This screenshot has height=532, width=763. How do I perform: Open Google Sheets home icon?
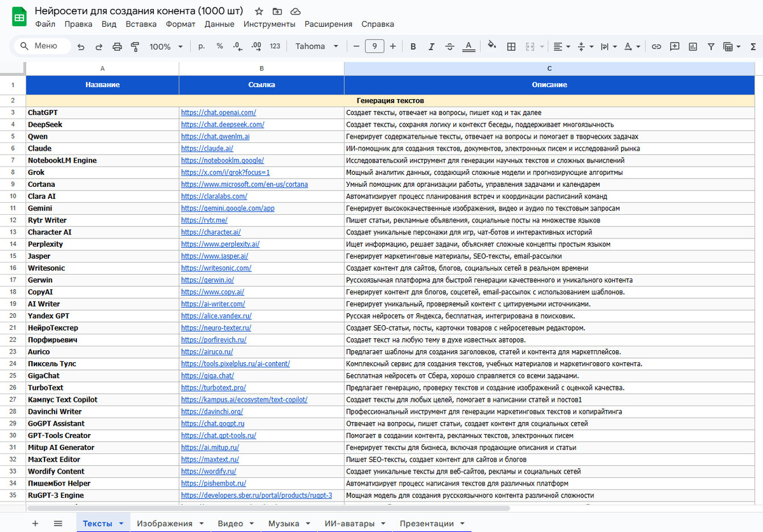18,17
